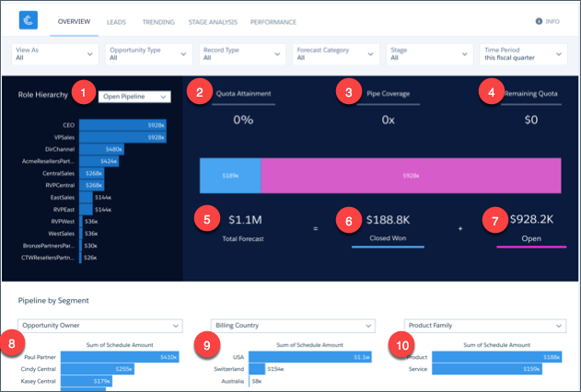Viewport: 581px width, 392px height.
Task: Click the BronzePartnersPar role label
Action: pos(49,246)
